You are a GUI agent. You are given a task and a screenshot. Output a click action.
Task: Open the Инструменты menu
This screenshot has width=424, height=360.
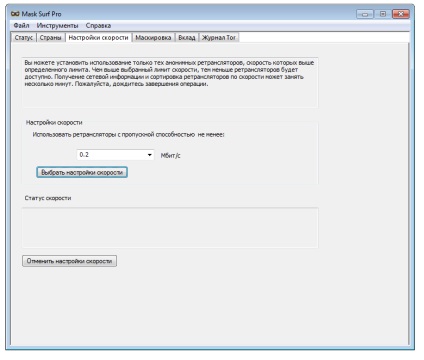click(57, 26)
